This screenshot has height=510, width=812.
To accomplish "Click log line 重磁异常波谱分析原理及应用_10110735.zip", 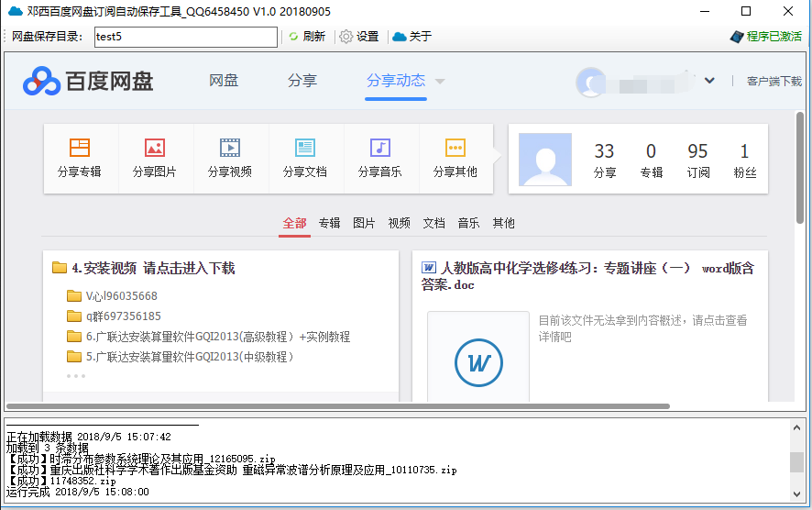I will click(x=349, y=470).
